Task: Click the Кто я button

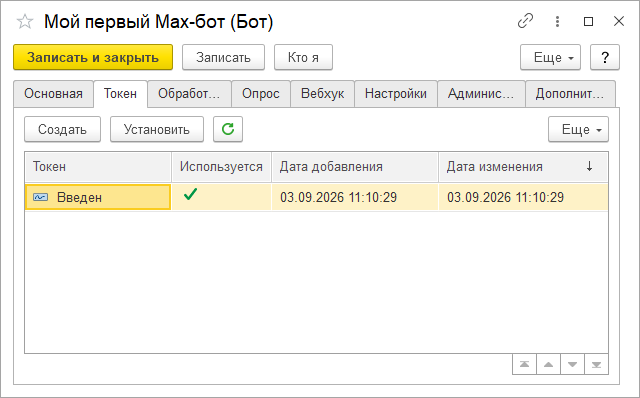Action: pyautogui.click(x=303, y=58)
